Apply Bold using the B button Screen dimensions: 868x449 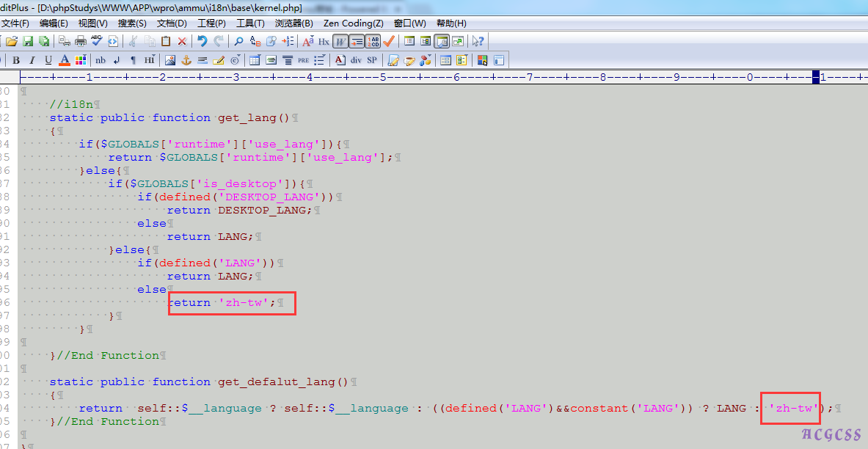click(15, 60)
